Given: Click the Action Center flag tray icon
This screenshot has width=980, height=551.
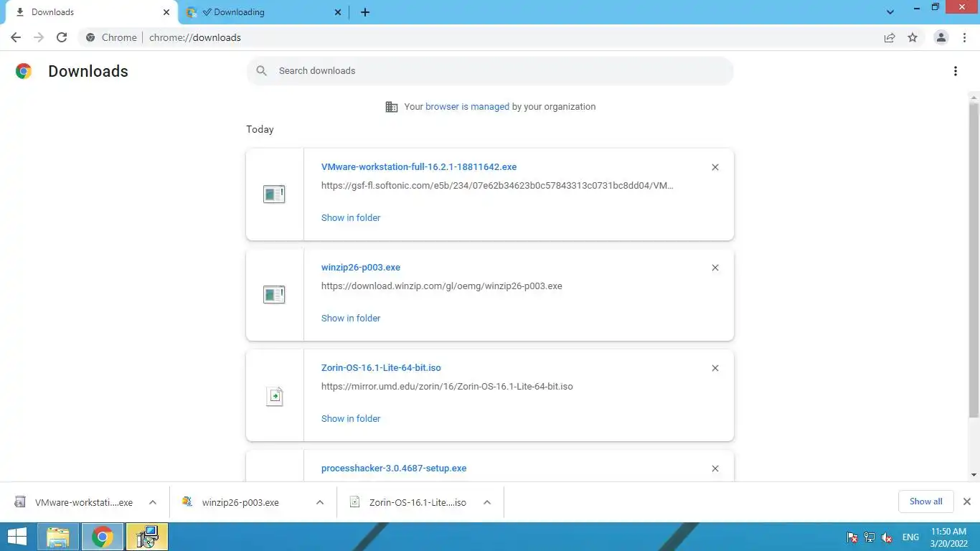Looking at the screenshot, I should pos(852,537).
